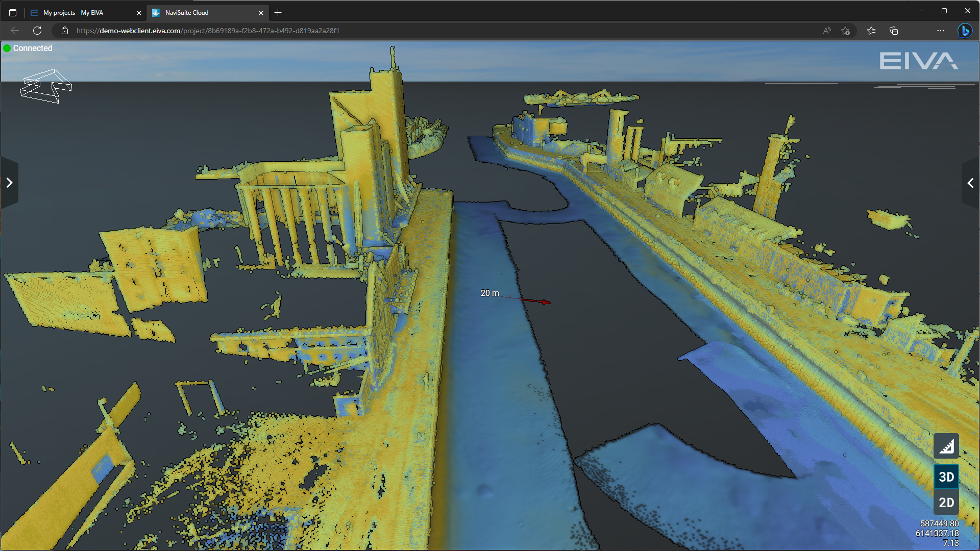This screenshot has height=551, width=980.
Task: Select the 3D view mode button
Action: click(946, 477)
